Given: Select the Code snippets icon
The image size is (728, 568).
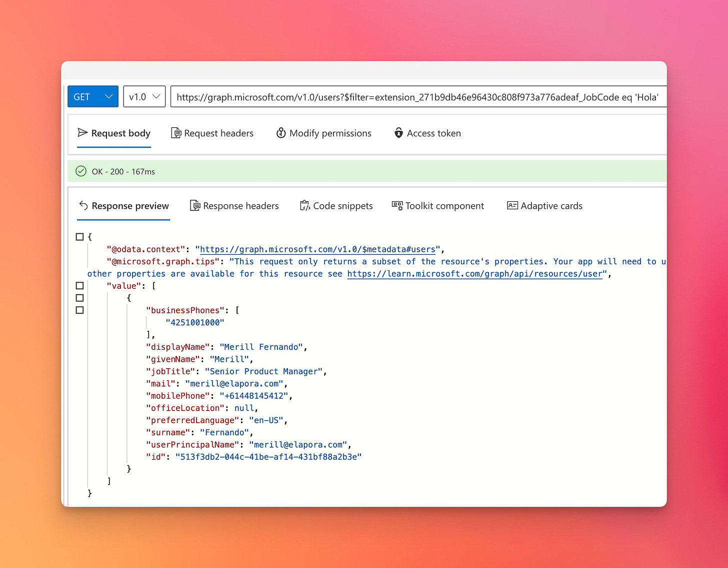Looking at the screenshot, I should click(304, 205).
